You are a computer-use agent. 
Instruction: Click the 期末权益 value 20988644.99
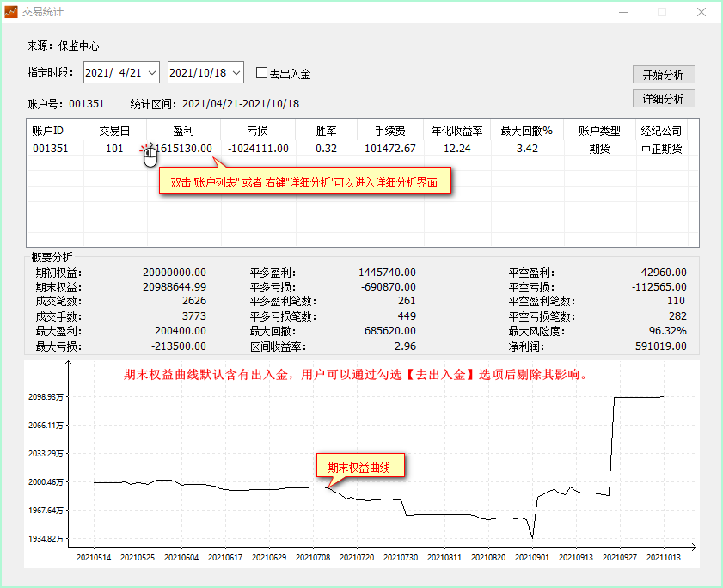pyautogui.click(x=175, y=287)
